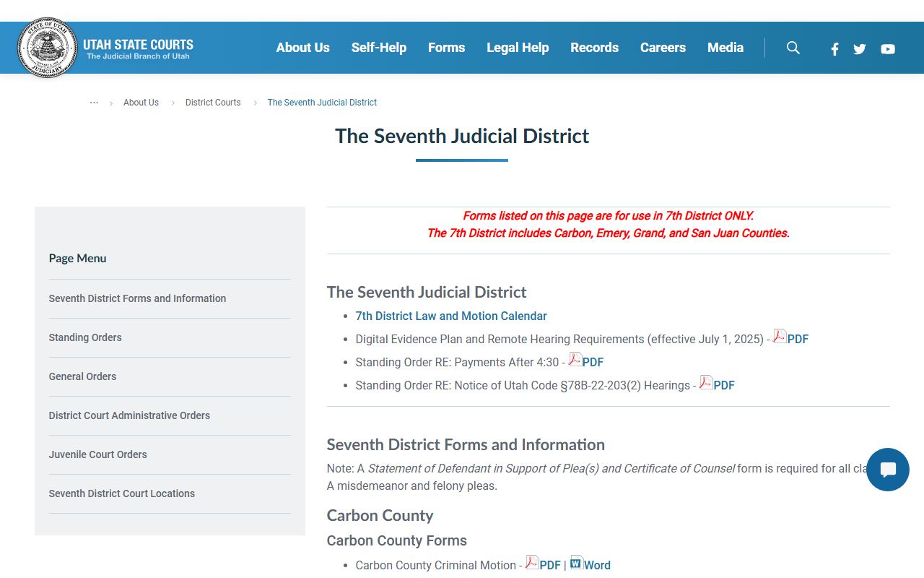The height and width of the screenshot is (578, 924).
Task: Expand the breadcrumb ellipsis
Action: point(94,103)
